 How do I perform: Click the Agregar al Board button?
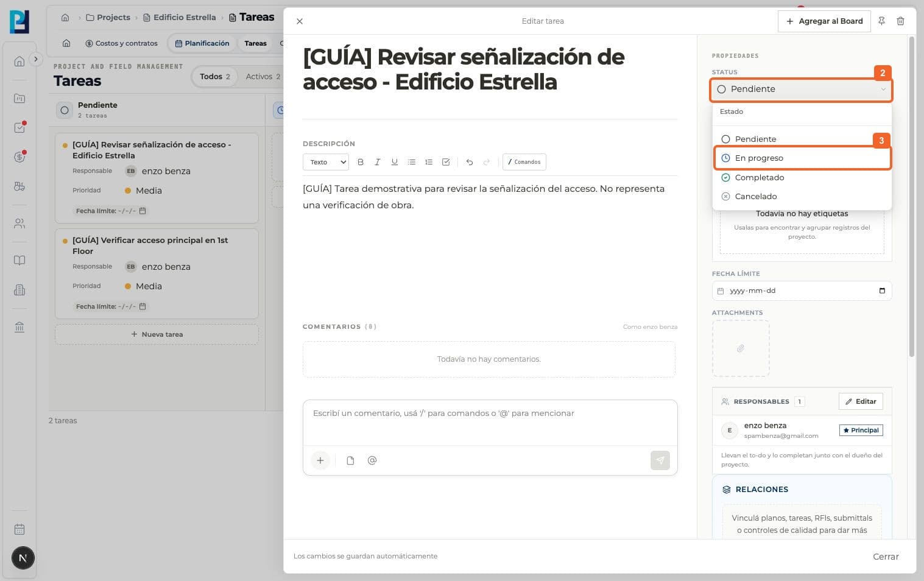[824, 21]
